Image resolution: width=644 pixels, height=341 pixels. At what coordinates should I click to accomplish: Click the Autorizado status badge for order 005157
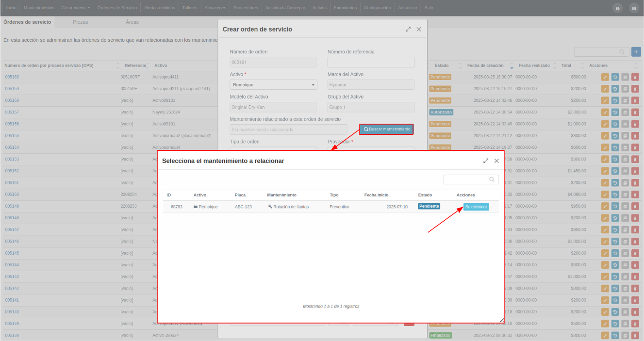tap(441, 112)
